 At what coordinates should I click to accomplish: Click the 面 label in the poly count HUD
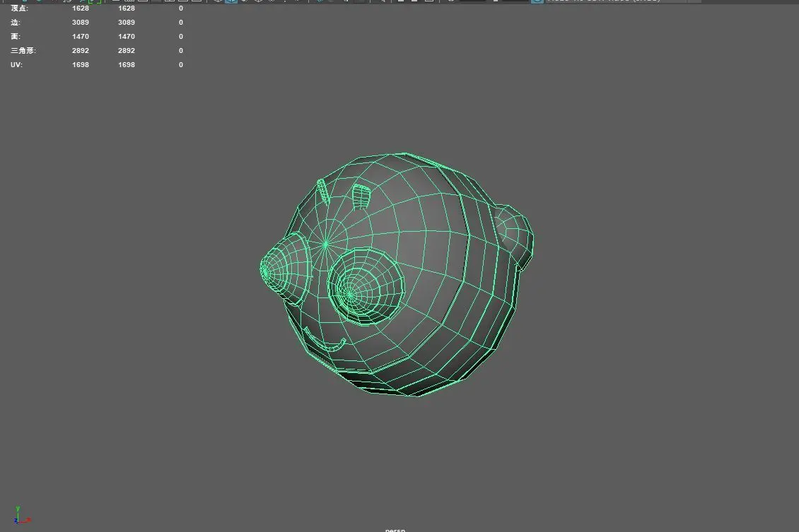pyautogui.click(x=16, y=37)
